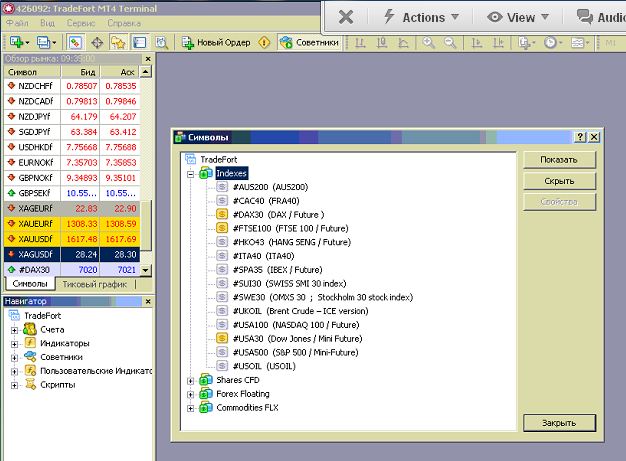Click the Скрипты icon in Navigator
Viewport: 626px width, 461px height.
click(x=30, y=384)
